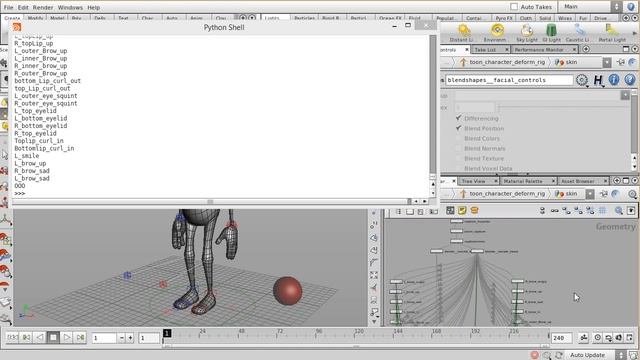Enable the Blend Colors checkbox
The height and width of the screenshot is (360, 640).
click(x=458, y=138)
